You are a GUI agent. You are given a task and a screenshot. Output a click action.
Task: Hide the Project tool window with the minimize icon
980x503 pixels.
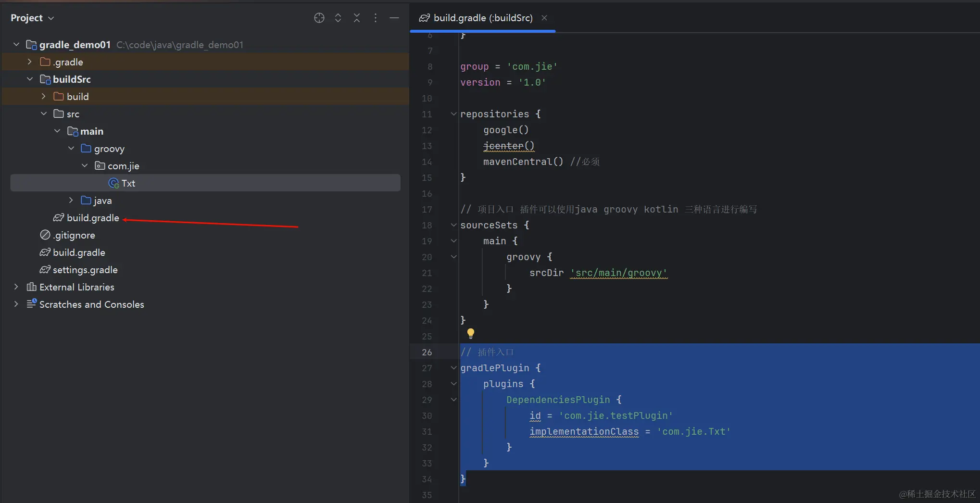[394, 18]
